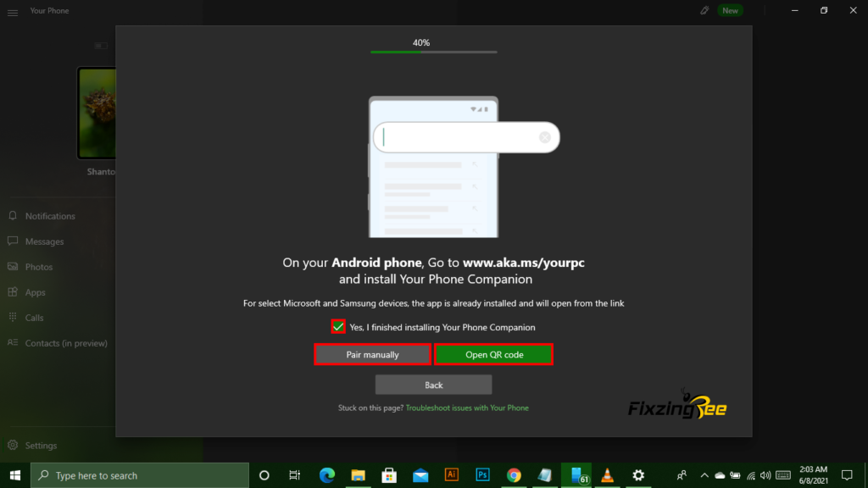The height and width of the screenshot is (488, 868).
Task: Open Notifications in the sidebar
Action: click(x=50, y=216)
